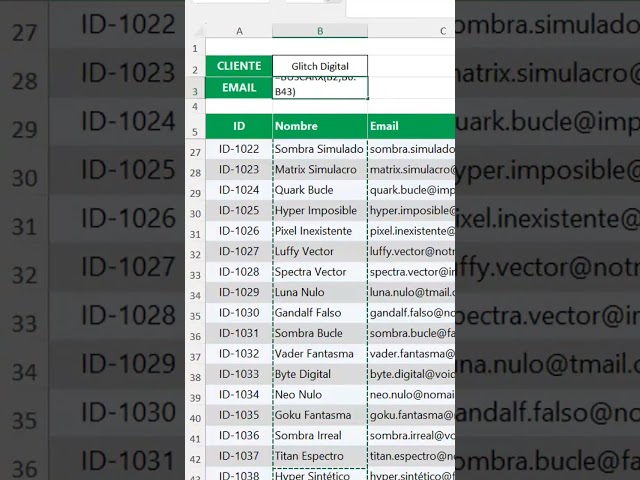Select row 1 header
The image size is (640, 480).
tap(195, 49)
